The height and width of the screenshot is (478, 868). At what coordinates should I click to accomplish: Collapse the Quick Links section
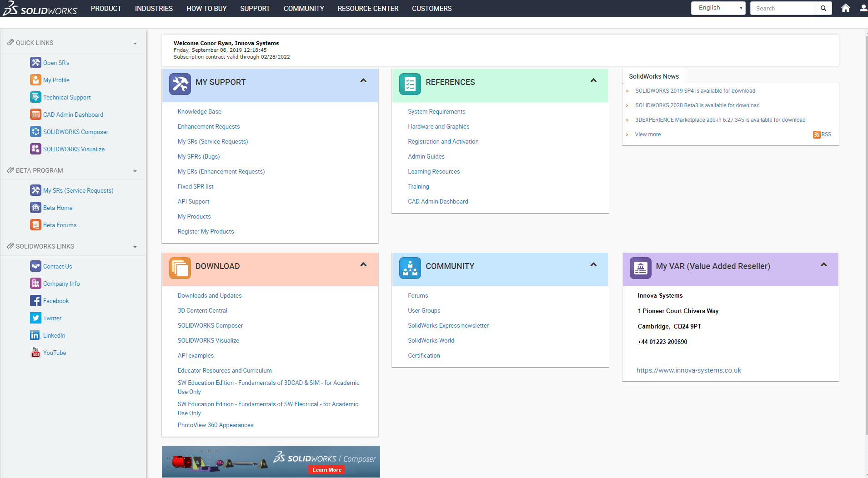coord(135,44)
